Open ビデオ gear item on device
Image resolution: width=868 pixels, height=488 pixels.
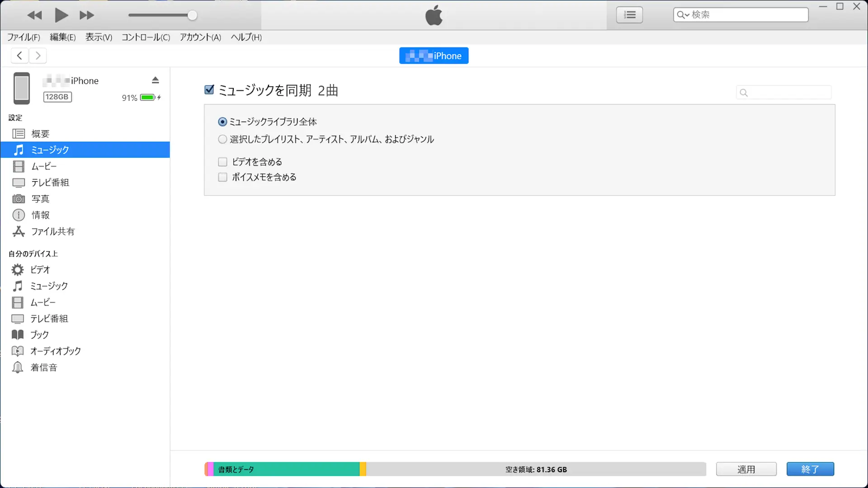[x=85, y=270]
